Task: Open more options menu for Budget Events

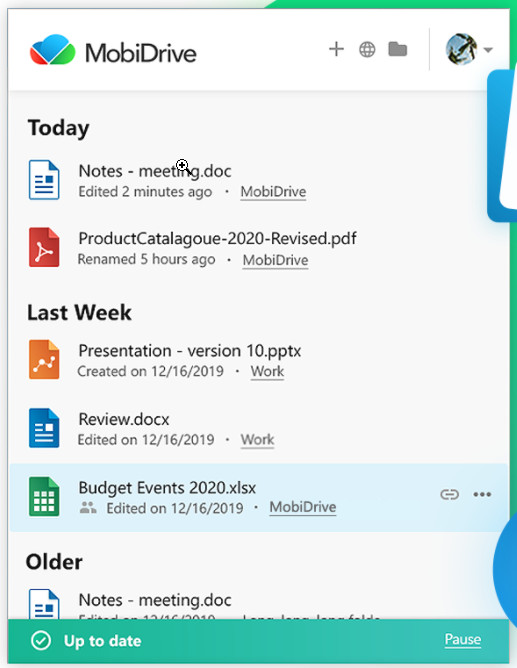Action: [482, 494]
